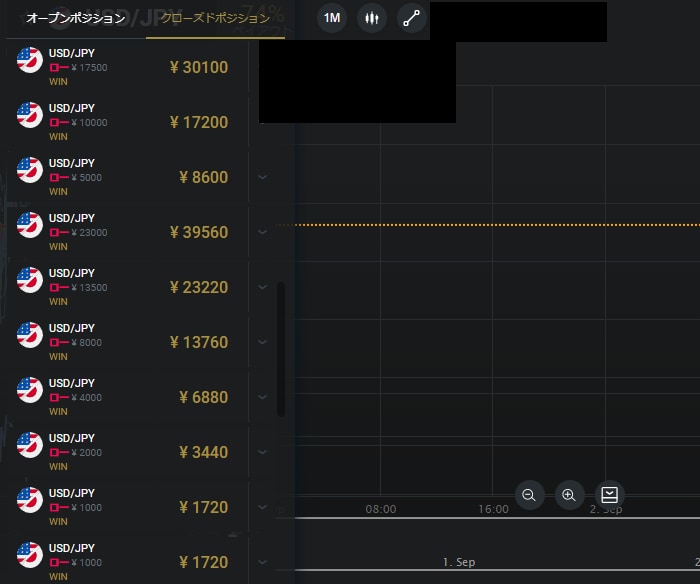Click the payout amount ¥23220
Screen dimensions: 700x584
[x=199, y=287]
